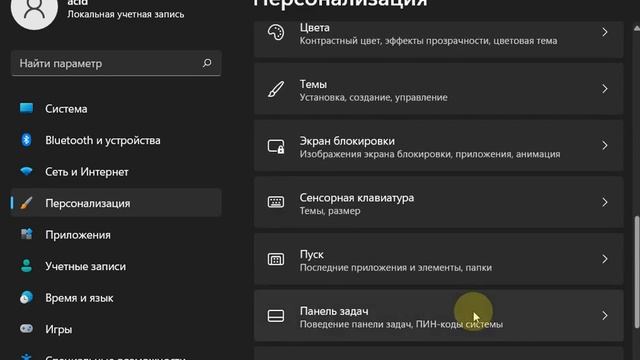Click the Экран блокировки lock-screen icon

(276, 146)
